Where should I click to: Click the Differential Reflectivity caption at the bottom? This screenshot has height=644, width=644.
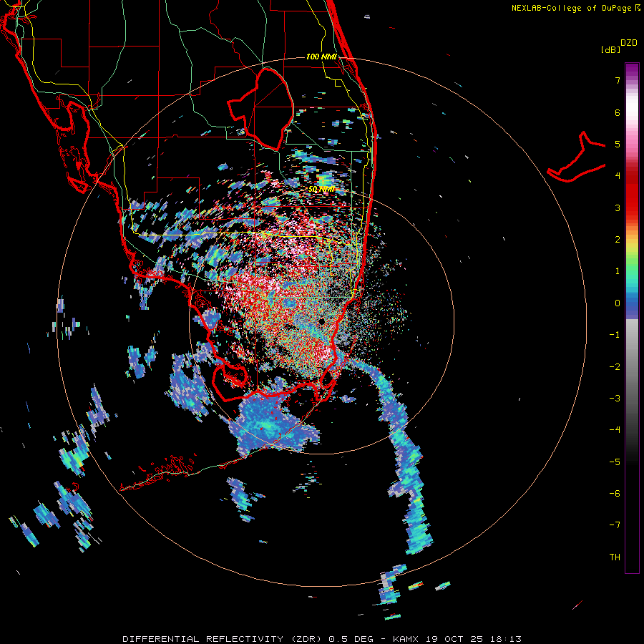(322, 639)
